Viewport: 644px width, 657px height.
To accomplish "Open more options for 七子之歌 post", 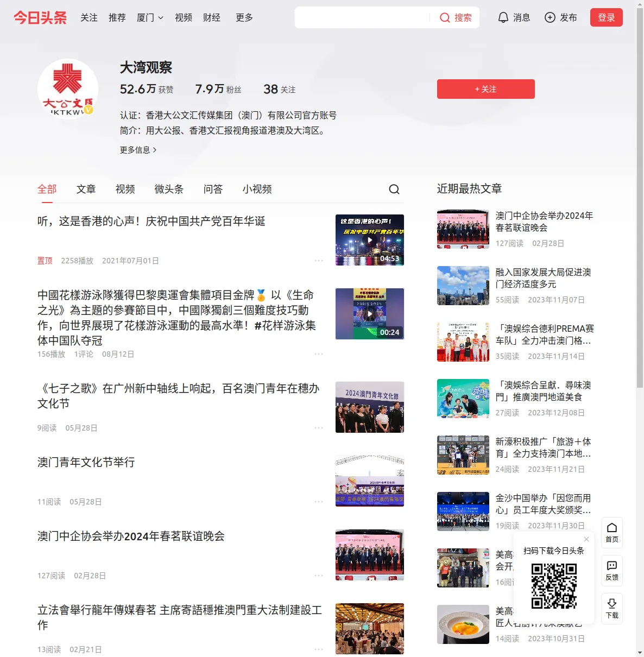I will coord(319,428).
